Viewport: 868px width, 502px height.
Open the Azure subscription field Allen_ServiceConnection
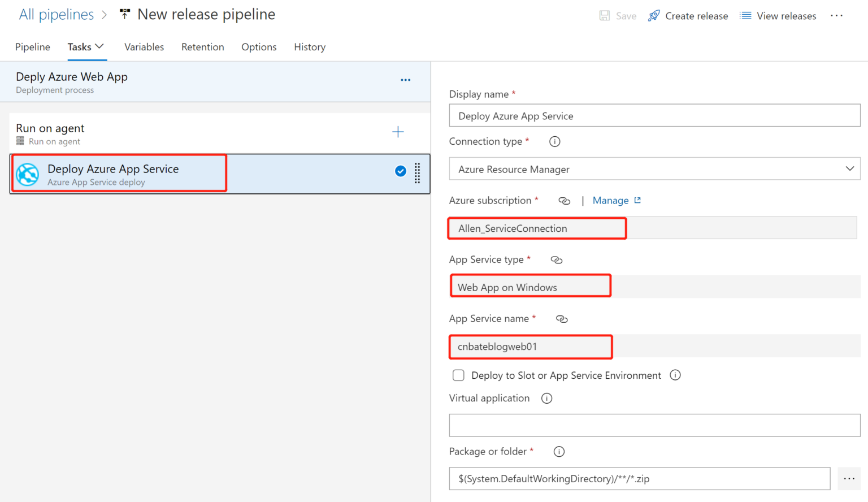(653, 228)
